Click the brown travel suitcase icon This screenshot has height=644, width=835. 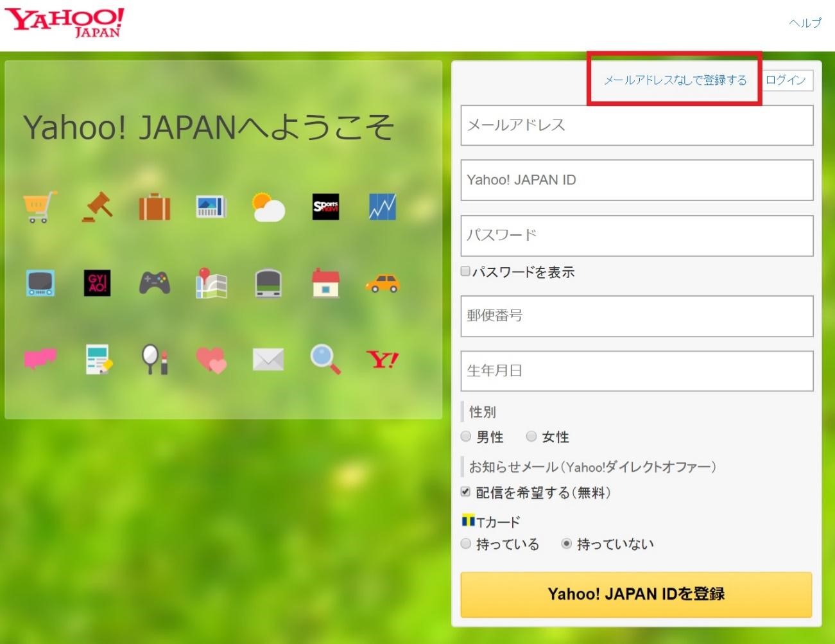pos(155,207)
